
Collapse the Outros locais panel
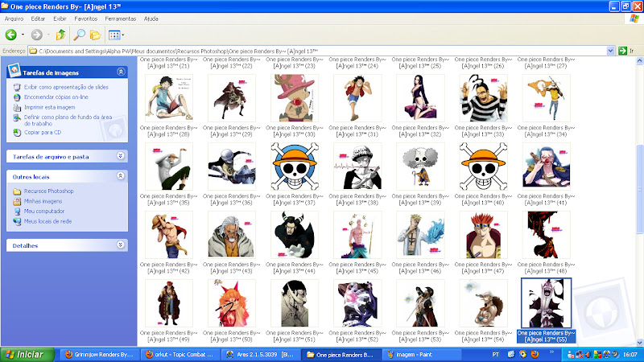[120, 175]
